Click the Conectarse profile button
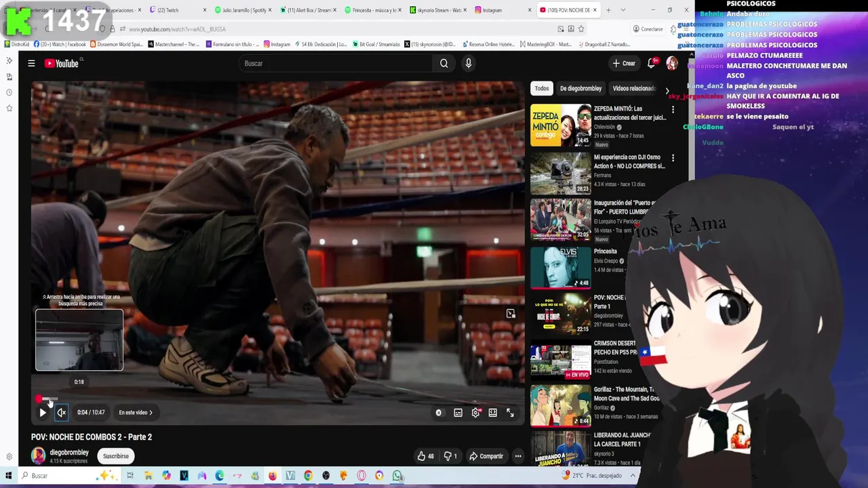The width and height of the screenshot is (868, 488). pyautogui.click(x=648, y=29)
